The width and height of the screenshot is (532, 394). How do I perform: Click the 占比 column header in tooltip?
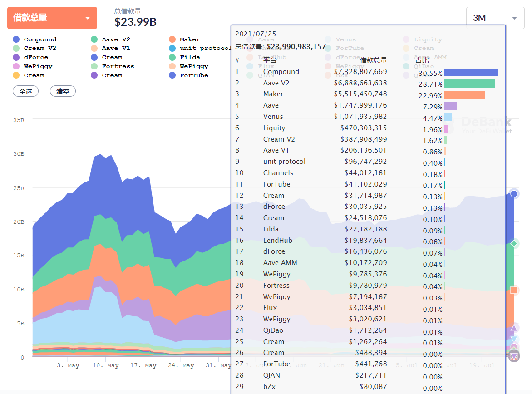pos(423,60)
